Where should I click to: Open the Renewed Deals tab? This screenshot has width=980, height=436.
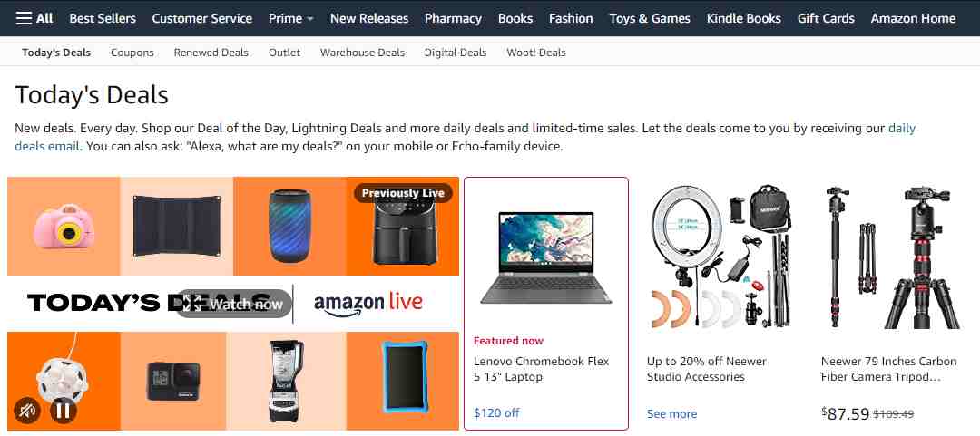pos(211,53)
